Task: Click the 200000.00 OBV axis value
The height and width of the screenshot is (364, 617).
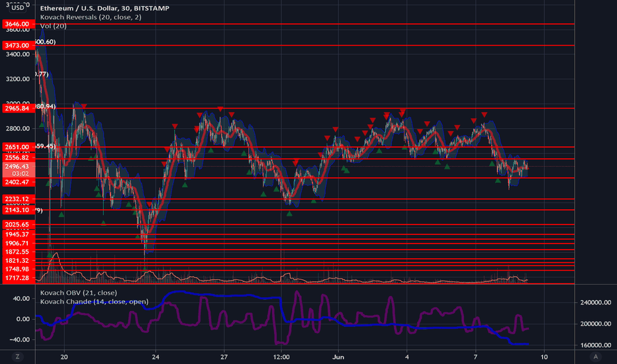Action: (x=595, y=324)
